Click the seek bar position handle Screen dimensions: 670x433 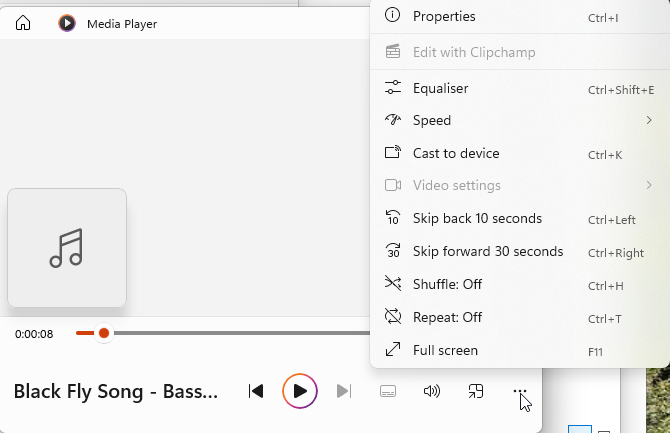click(x=103, y=333)
